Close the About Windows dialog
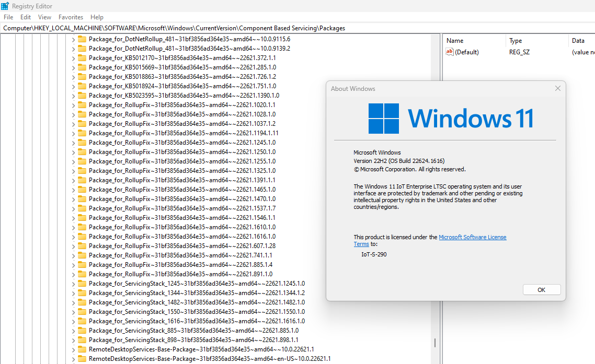The image size is (595, 364). pos(557,88)
